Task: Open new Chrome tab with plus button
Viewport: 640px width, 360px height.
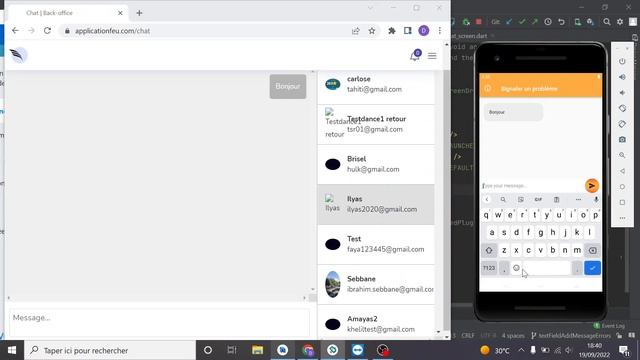Action: pos(139,13)
